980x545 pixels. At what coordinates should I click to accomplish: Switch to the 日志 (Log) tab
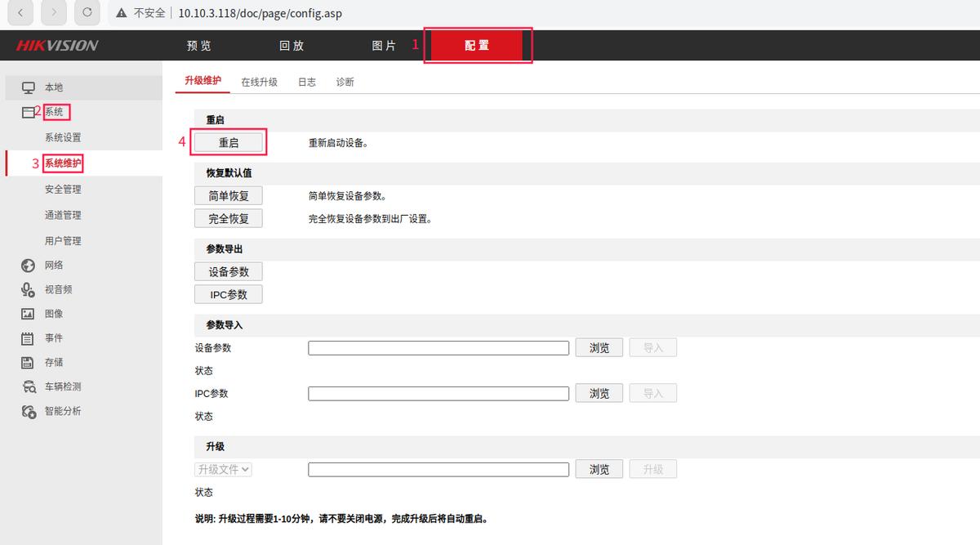pos(306,82)
